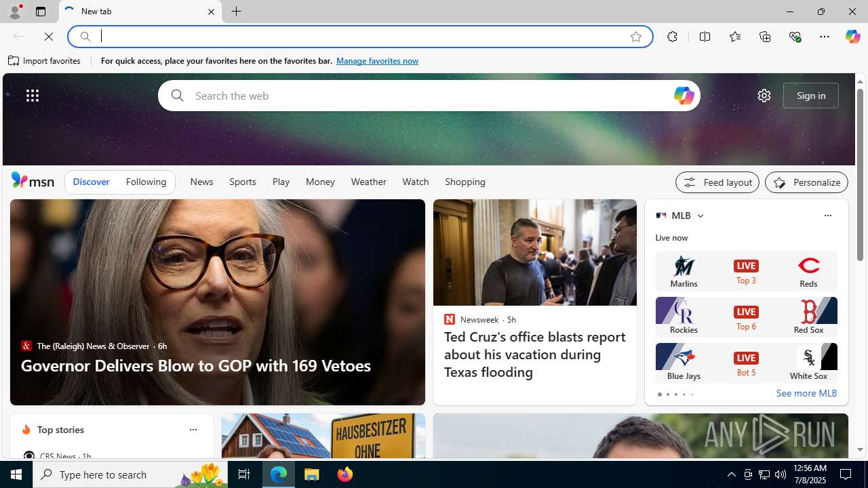Screen dimensions: 868x488
Task: Open Settings and more menu
Action: click(x=825, y=37)
